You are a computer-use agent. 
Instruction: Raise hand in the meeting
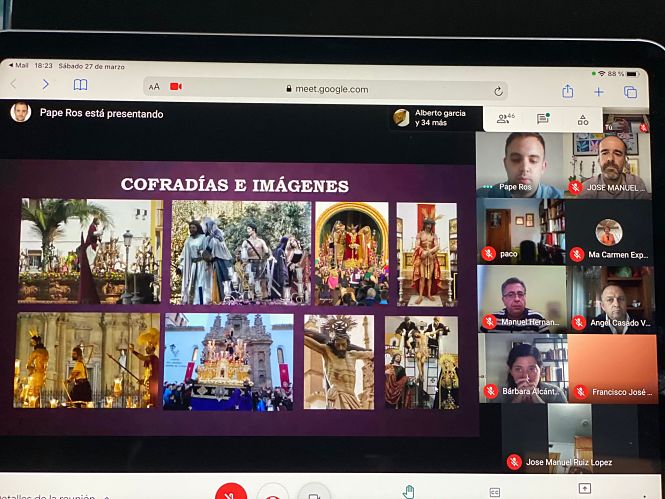point(408,491)
